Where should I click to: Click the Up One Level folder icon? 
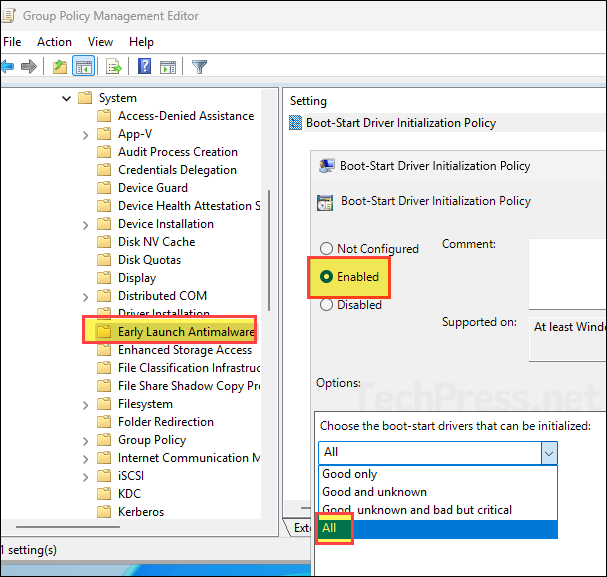coord(60,67)
